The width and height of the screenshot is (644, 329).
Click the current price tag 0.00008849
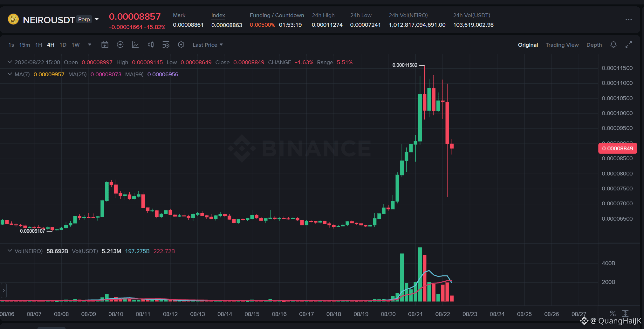[x=617, y=148]
